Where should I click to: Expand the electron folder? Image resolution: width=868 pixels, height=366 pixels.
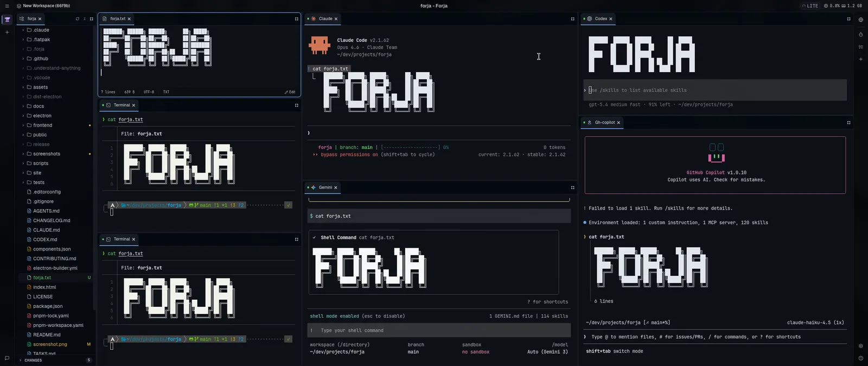pyautogui.click(x=23, y=116)
